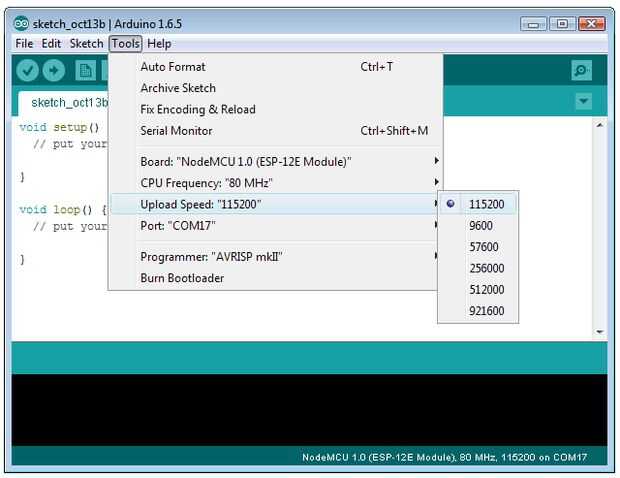Select the 512000 upload speed option
Image resolution: width=620 pixels, height=478 pixels.
click(478, 290)
